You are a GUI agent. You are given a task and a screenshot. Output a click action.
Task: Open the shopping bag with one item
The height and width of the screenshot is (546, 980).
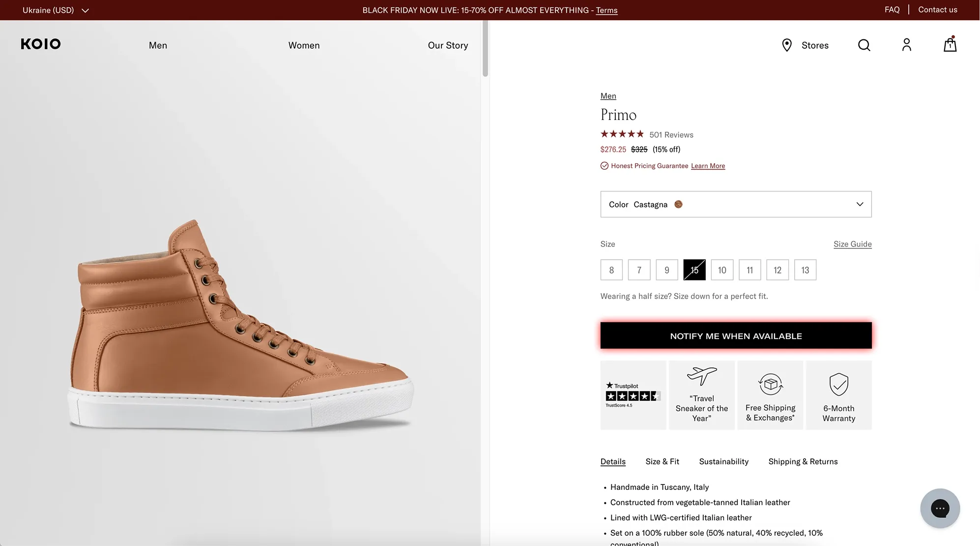click(950, 45)
